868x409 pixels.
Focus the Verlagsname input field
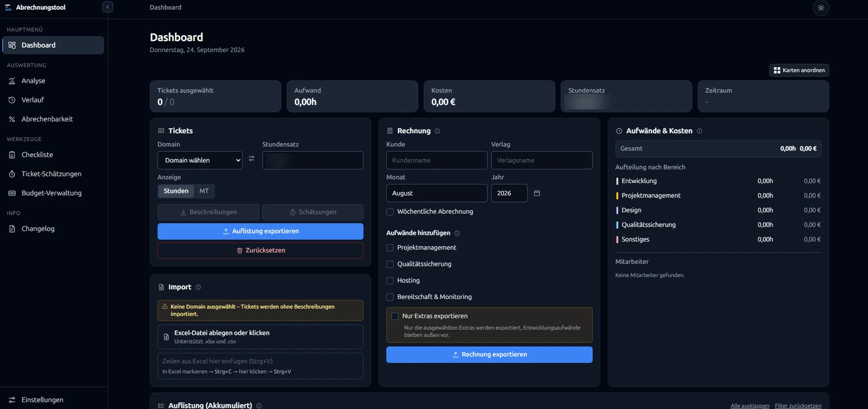[x=542, y=160]
